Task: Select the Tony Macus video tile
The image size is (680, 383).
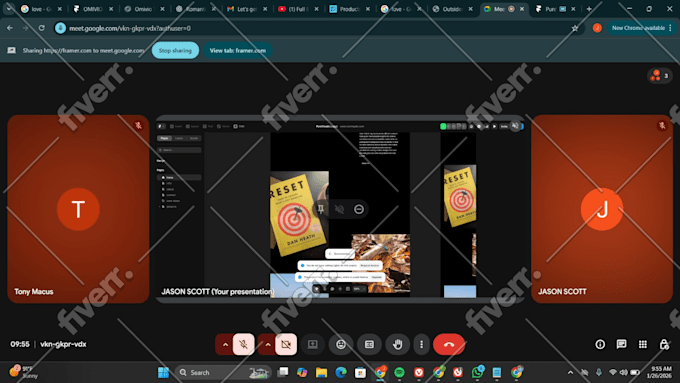Action: [78, 209]
